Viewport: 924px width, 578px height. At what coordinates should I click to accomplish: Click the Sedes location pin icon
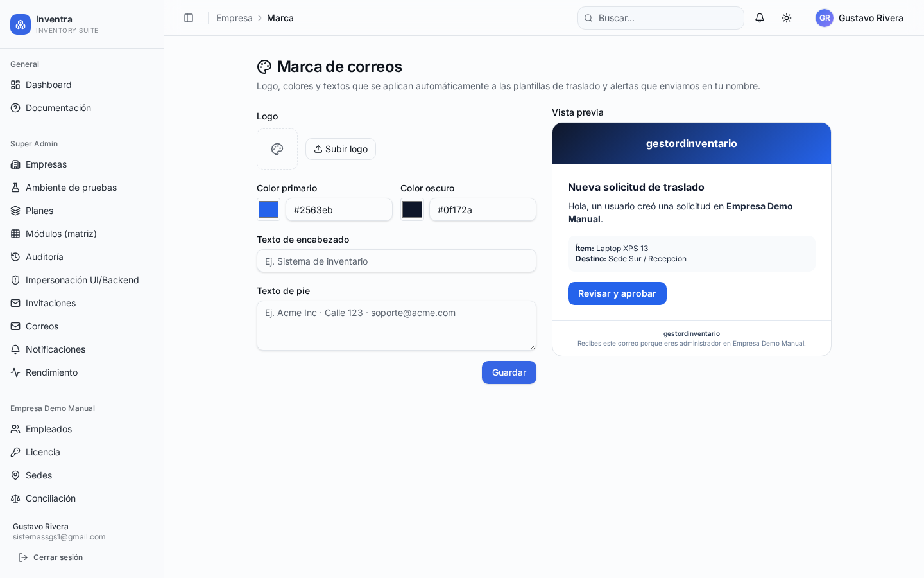point(15,475)
